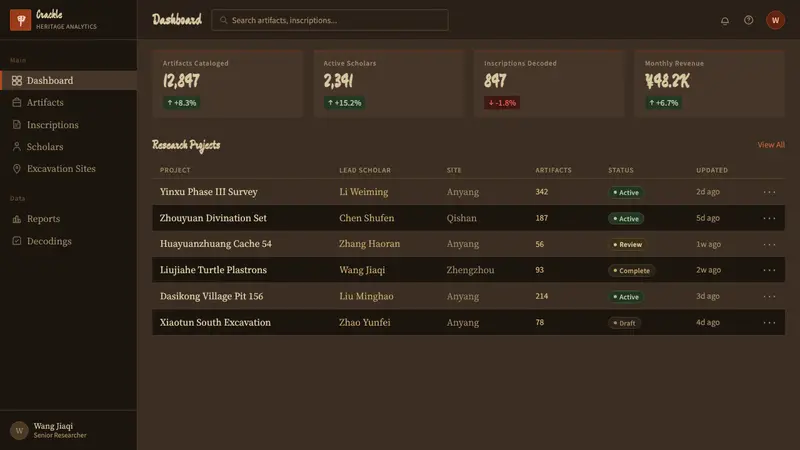800x450 pixels.
Task: Click View All research projects link
Action: [x=771, y=145]
